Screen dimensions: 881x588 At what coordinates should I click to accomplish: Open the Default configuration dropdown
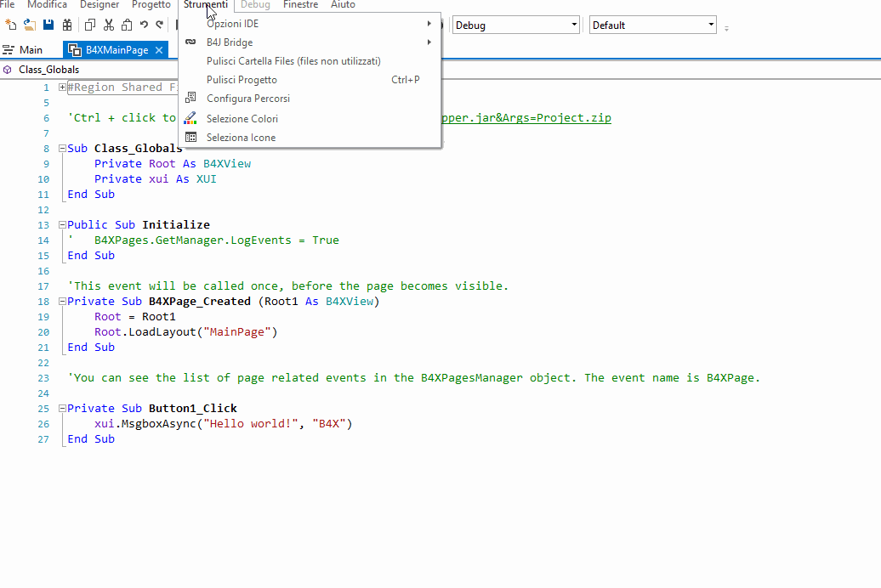coord(711,25)
